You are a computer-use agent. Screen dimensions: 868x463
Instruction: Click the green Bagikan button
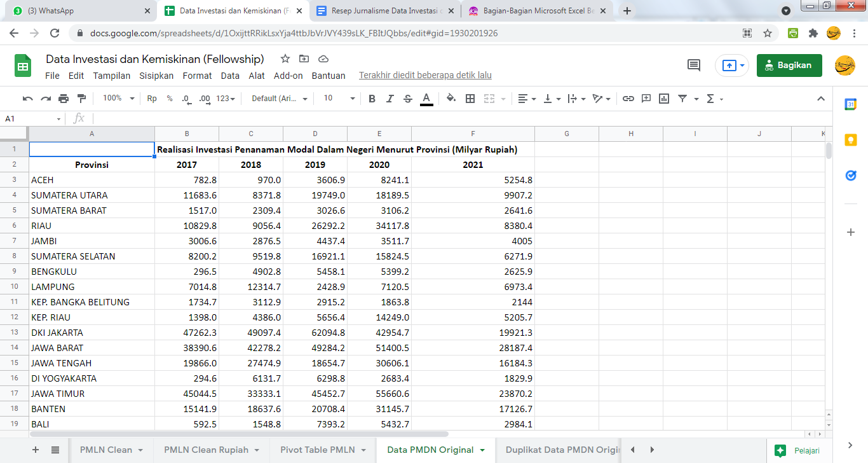point(789,65)
